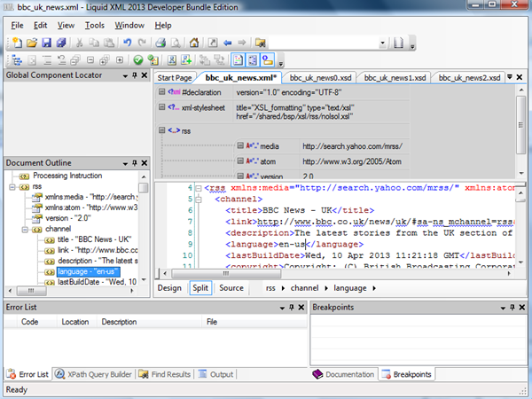Click the green Validate checkmark icon
Screen dimensions: 532x399
pyautogui.click(x=138, y=60)
